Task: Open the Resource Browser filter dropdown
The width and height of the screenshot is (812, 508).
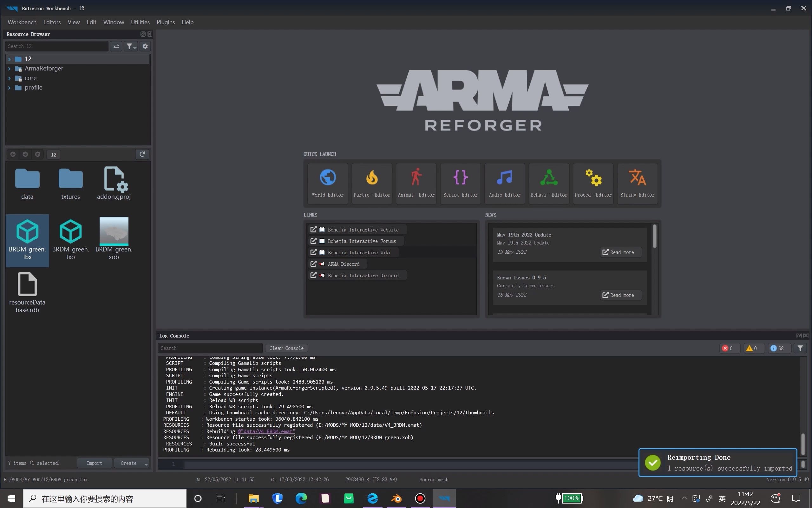Action: point(131,46)
